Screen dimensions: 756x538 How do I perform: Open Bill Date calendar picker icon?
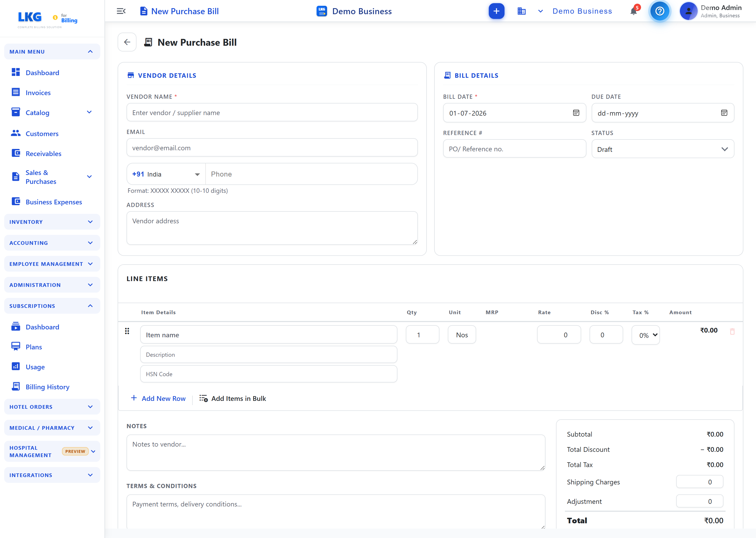tap(576, 113)
